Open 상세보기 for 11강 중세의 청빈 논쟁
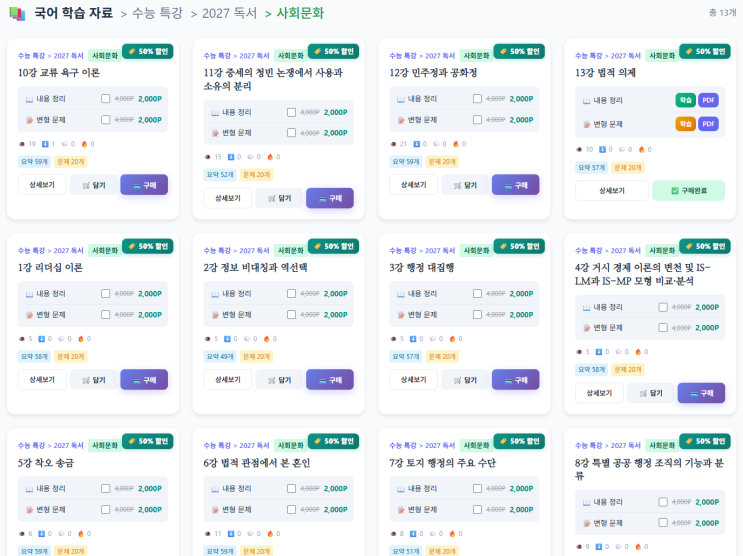This screenshot has height=556, width=743. point(228,198)
